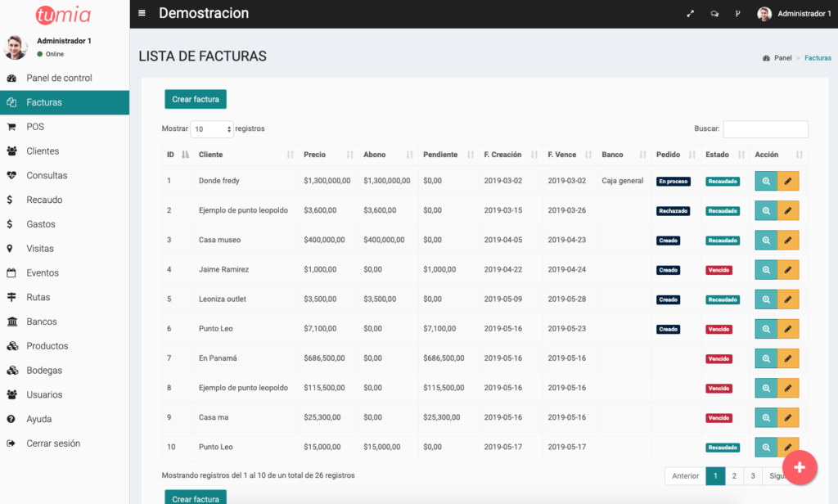
Task: Open Usuarios in sidebar
Action: coord(65,395)
